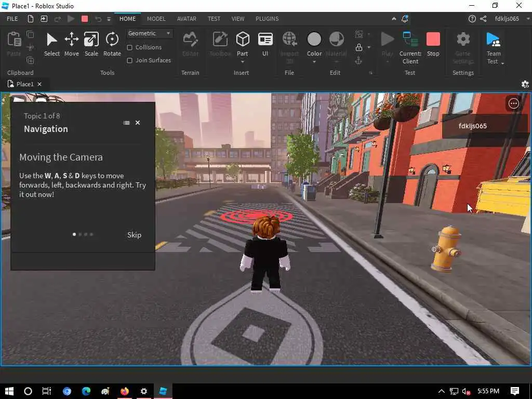
Task: Open the Lock tool dropdown arrow
Action: (x=369, y=47)
